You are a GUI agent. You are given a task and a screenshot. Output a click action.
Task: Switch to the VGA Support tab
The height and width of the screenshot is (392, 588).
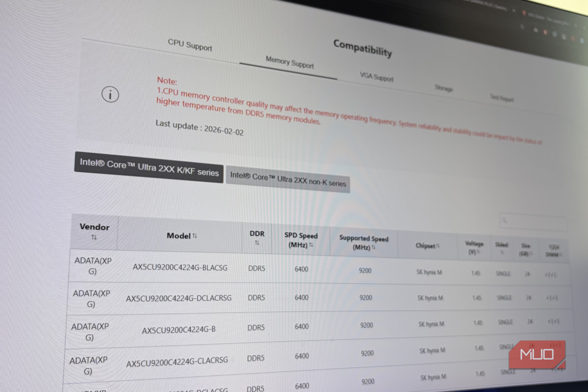(x=377, y=77)
